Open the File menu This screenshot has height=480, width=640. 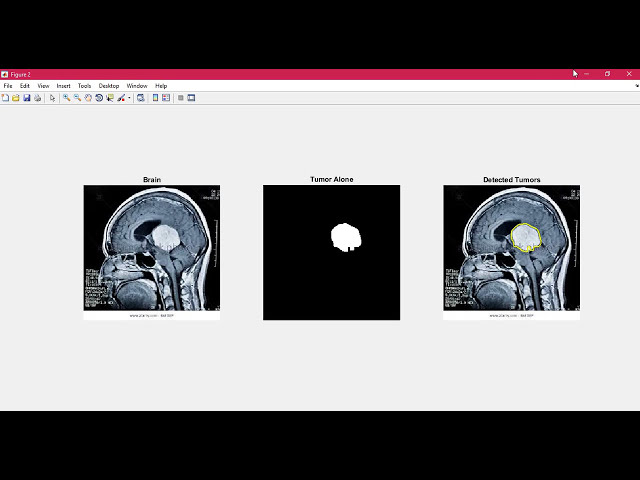tap(8, 86)
